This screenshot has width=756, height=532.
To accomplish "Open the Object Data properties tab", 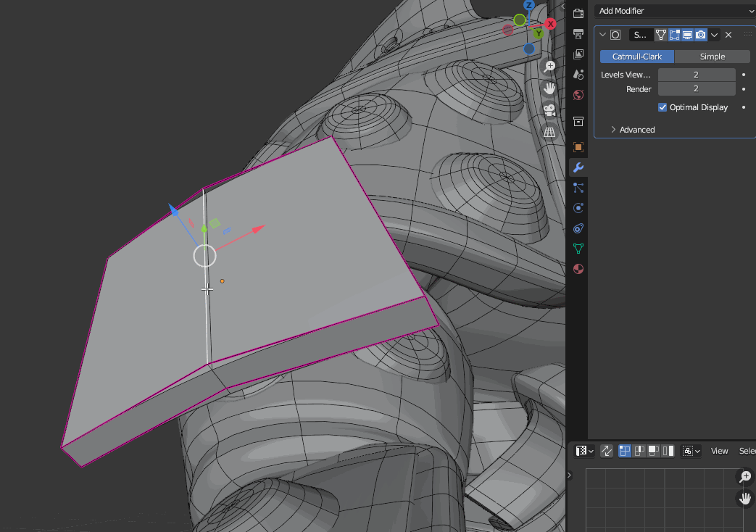I will pyautogui.click(x=578, y=249).
